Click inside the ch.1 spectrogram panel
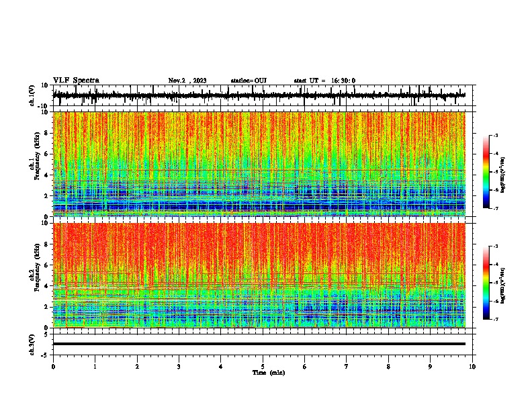The width and height of the screenshot is (532, 411). coord(259,164)
